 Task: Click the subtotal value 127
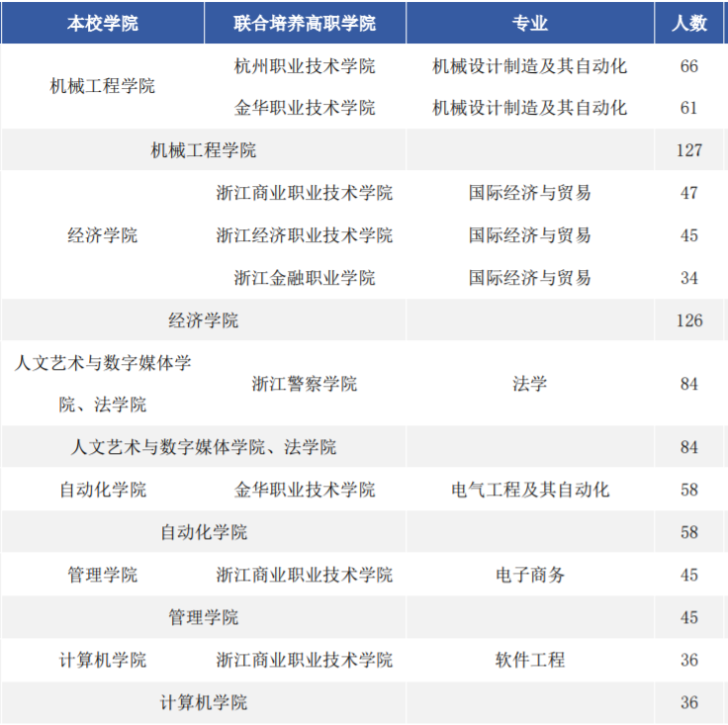pos(689,150)
